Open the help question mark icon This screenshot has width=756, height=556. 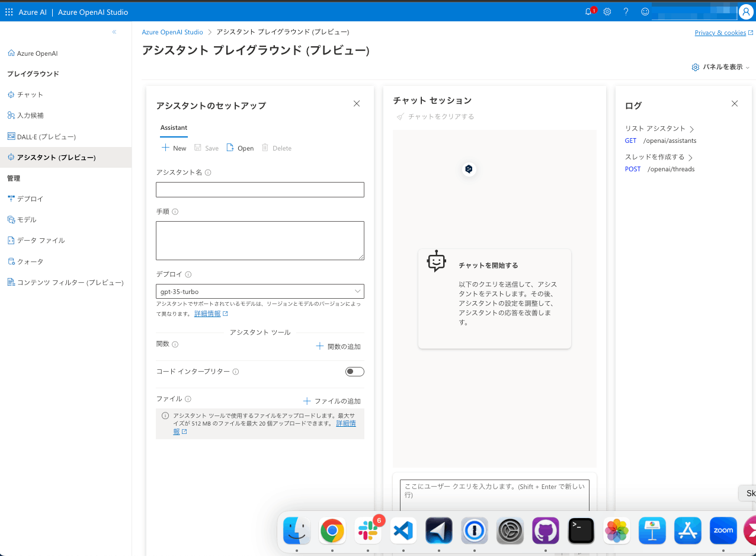[626, 12]
